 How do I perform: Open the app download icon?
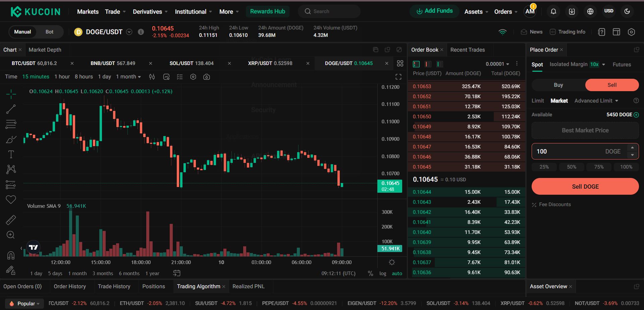[x=572, y=11]
